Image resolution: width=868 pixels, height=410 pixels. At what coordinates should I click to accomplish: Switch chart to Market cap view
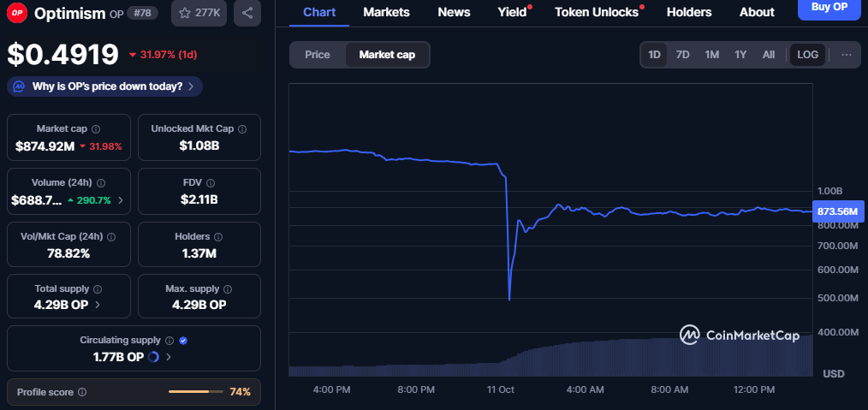pos(387,55)
